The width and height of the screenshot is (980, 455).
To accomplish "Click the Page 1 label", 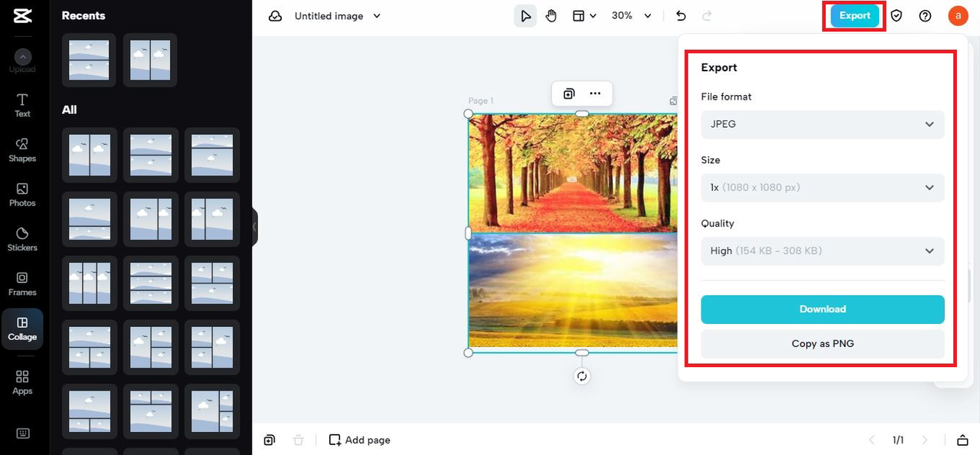I will [481, 101].
